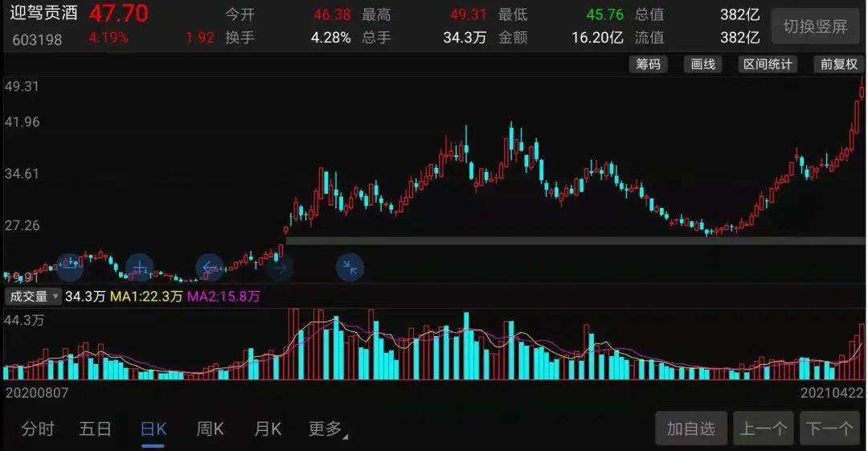The width and height of the screenshot is (868, 451).
Task: Switch to the 分时 tab
Action: point(39,428)
